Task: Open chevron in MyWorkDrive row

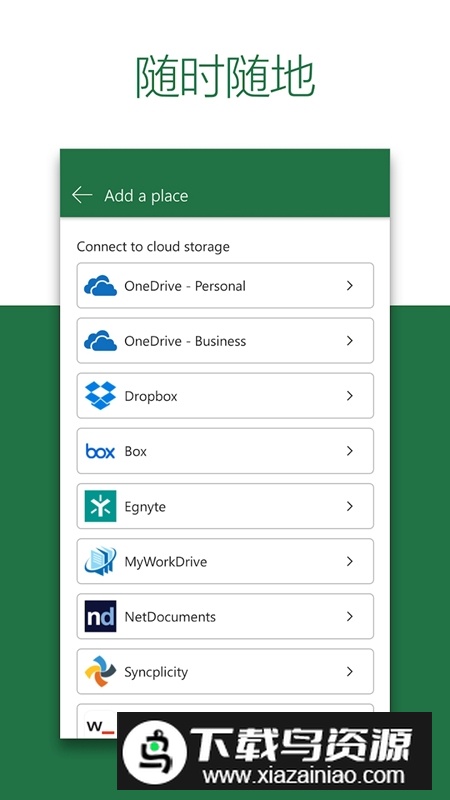Action: tap(350, 561)
